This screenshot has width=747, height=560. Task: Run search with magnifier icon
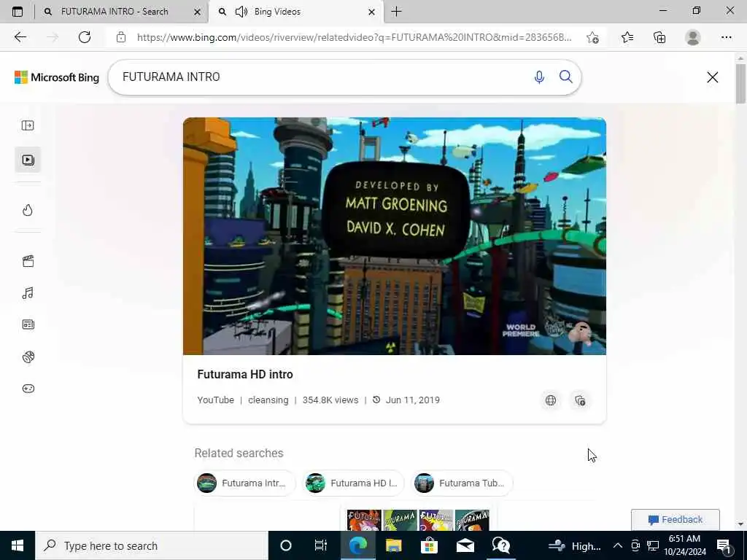(566, 77)
